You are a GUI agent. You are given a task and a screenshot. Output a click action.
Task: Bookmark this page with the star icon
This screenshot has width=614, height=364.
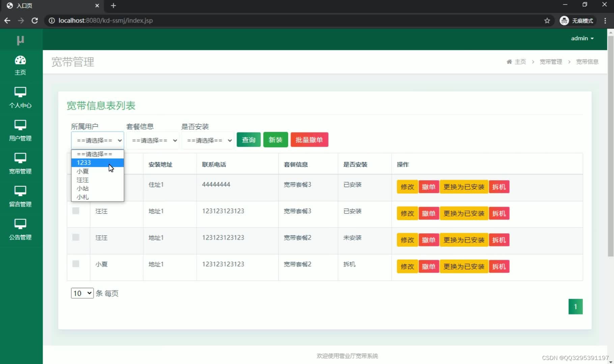tap(547, 21)
